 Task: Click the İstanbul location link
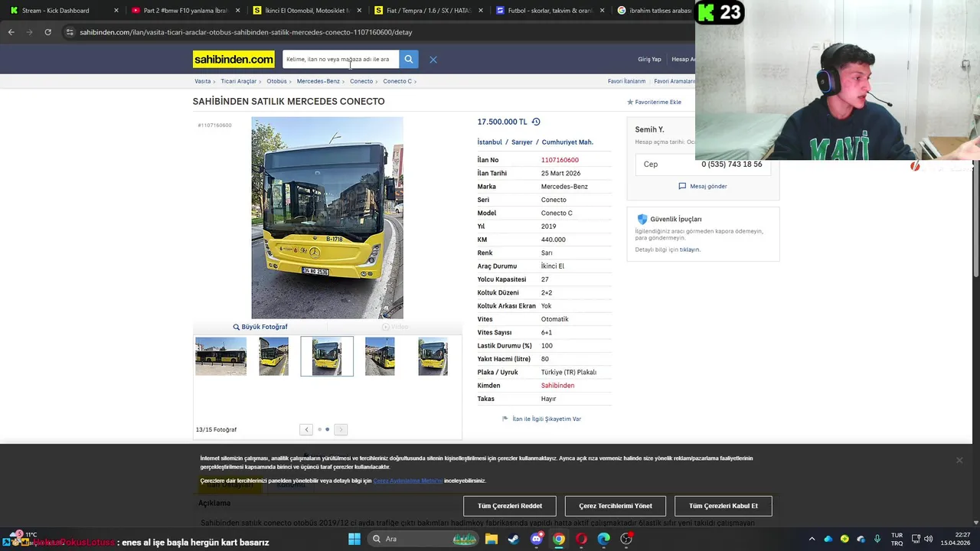pos(489,142)
